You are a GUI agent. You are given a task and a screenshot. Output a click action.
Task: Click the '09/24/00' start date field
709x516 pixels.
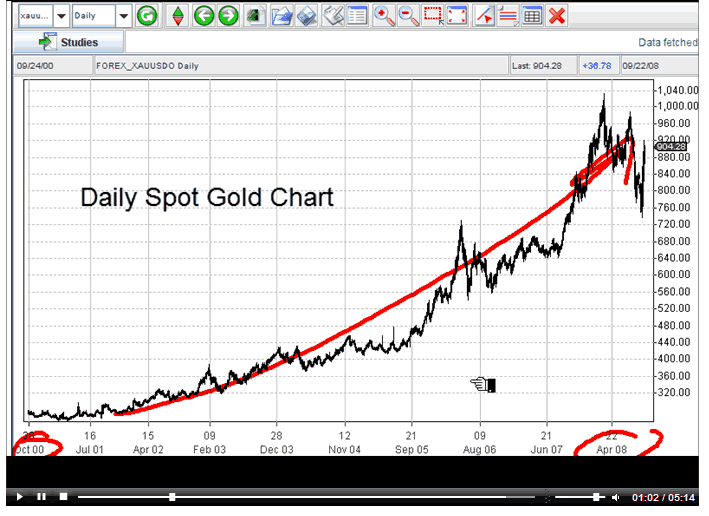pos(52,66)
